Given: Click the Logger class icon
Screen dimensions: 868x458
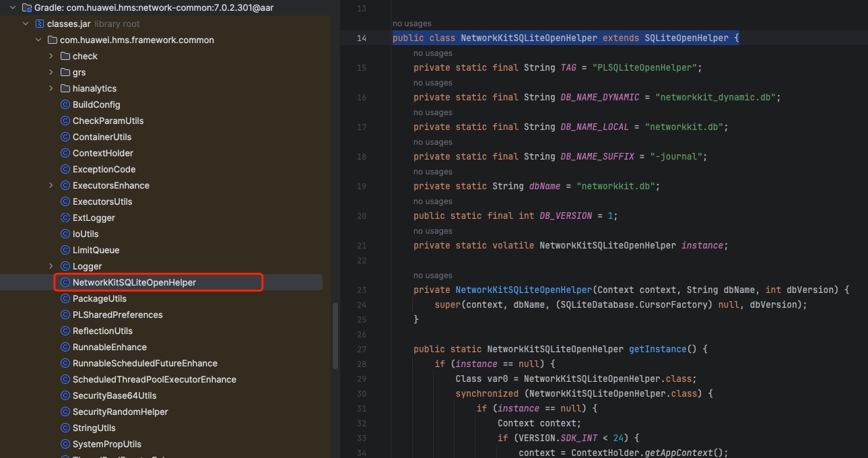Looking at the screenshot, I should tap(65, 266).
